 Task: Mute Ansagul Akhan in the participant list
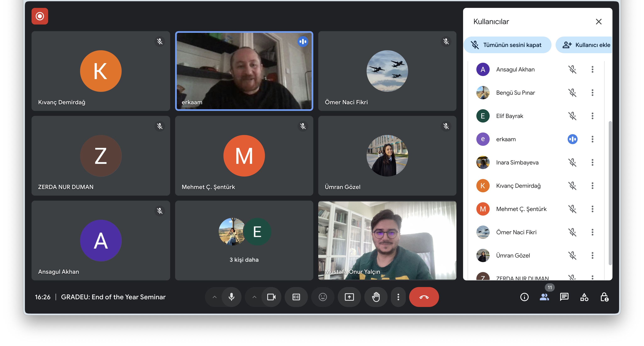coord(572,69)
